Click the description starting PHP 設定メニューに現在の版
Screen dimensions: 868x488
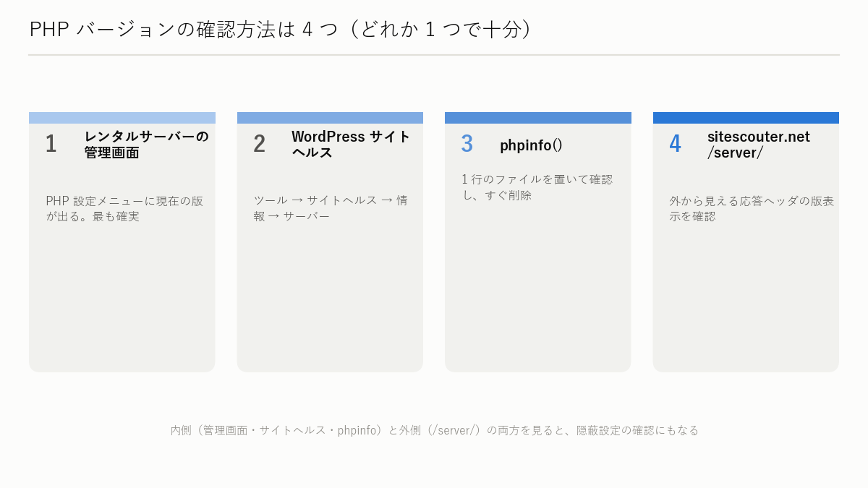click(124, 208)
